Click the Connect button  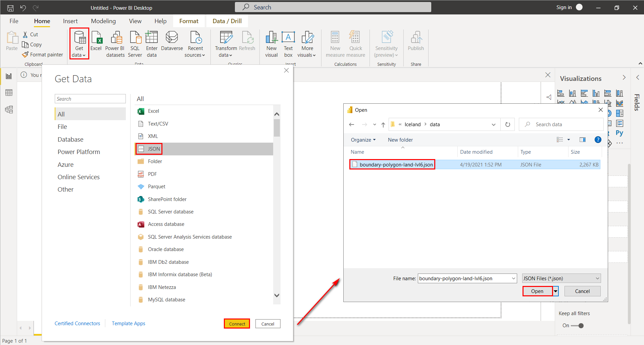coord(237,324)
